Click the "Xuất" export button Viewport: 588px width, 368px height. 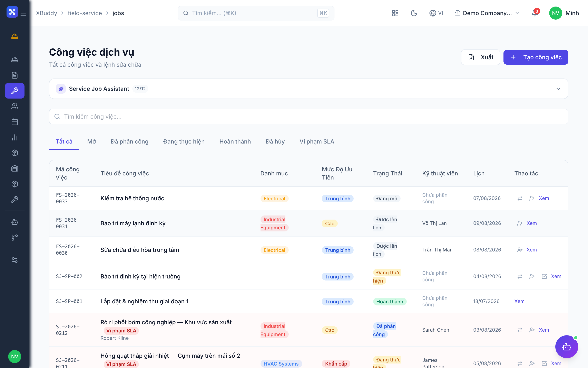coord(480,57)
